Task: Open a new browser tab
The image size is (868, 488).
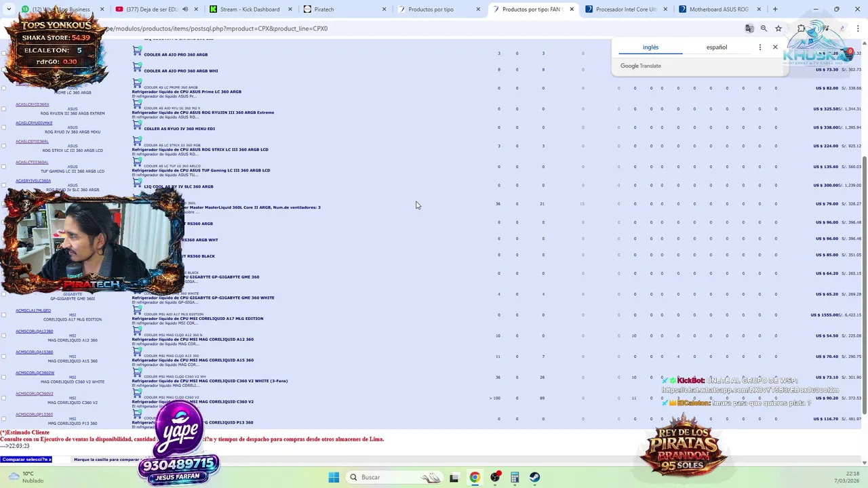Action: click(775, 9)
